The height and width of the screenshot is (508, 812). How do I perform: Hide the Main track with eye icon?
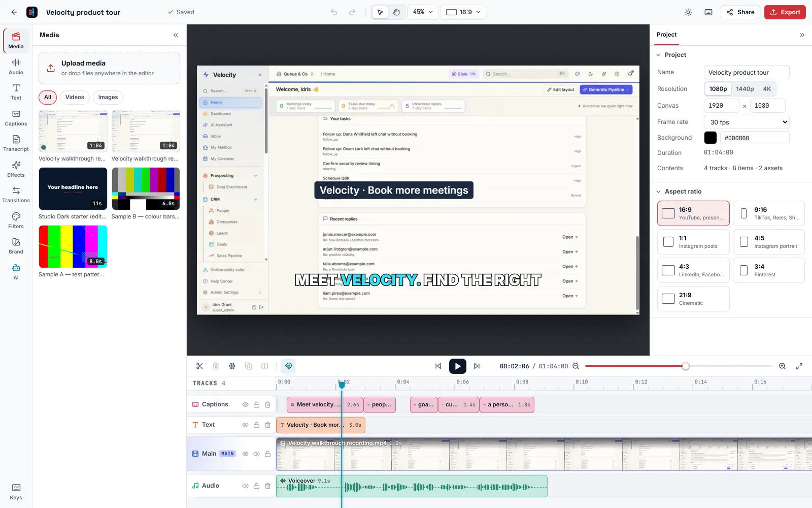point(245,454)
